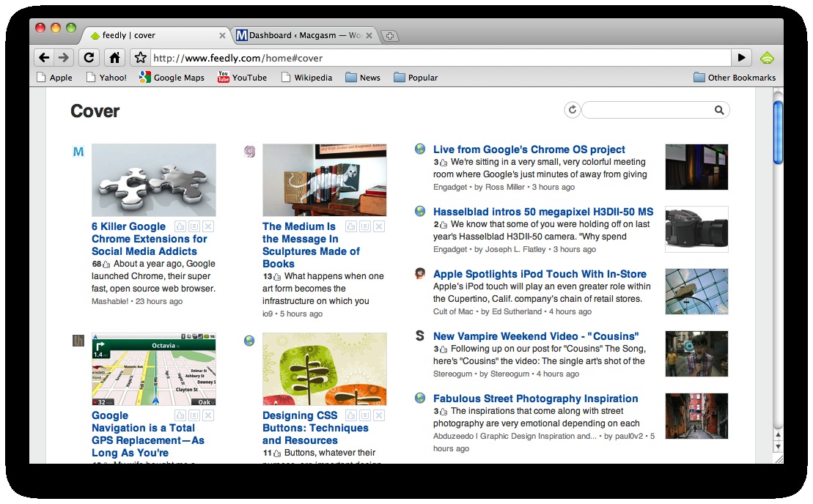The height and width of the screenshot is (504, 813).
Task: Open the Google Maps bookmark
Action: pyautogui.click(x=172, y=78)
